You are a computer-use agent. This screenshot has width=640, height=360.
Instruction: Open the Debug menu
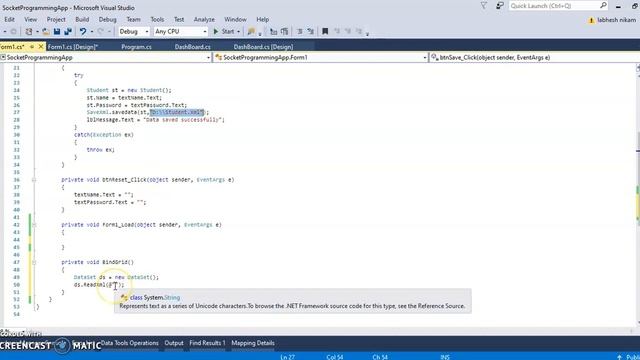107,19
